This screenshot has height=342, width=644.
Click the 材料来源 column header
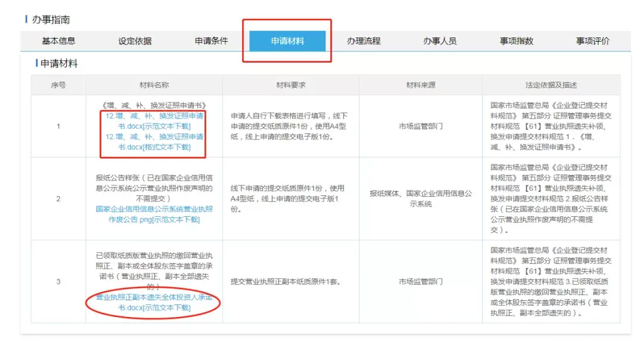coord(421,85)
